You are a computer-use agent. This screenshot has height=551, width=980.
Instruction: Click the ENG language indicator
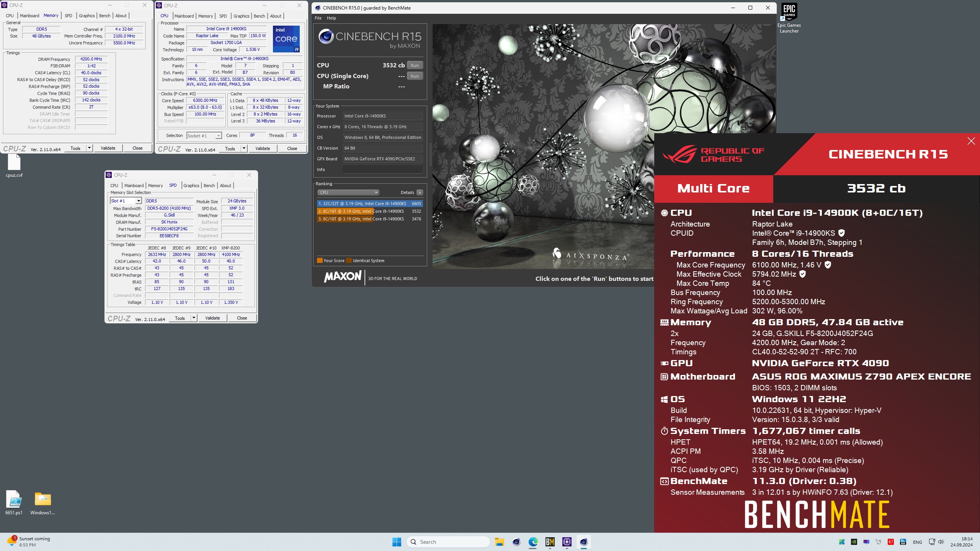pos(918,542)
